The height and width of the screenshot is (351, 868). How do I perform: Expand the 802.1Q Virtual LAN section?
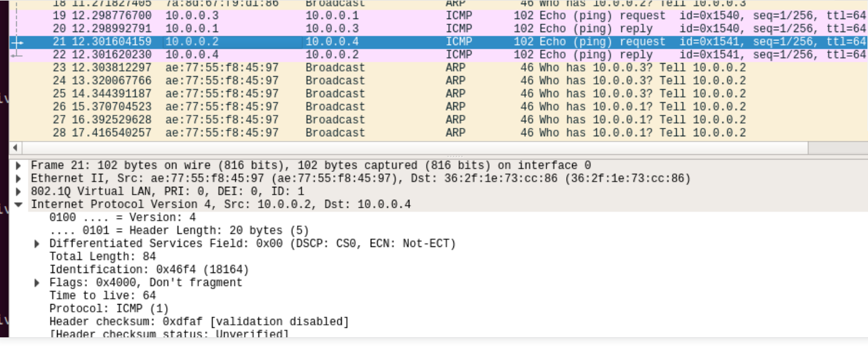pyautogui.click(x=18, y=192)
